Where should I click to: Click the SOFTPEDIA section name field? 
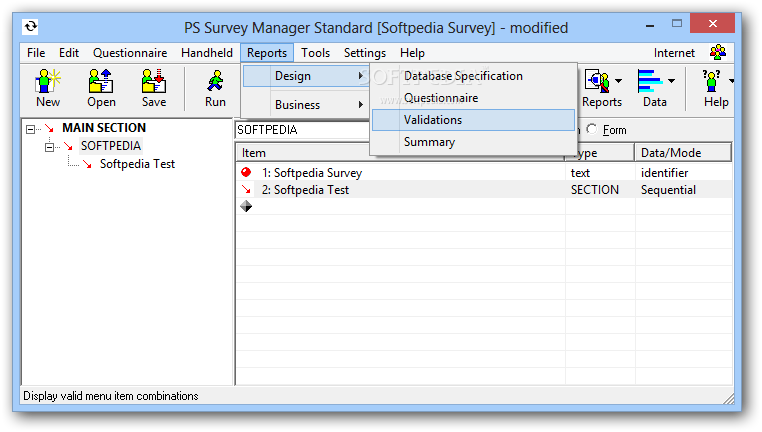302,130
